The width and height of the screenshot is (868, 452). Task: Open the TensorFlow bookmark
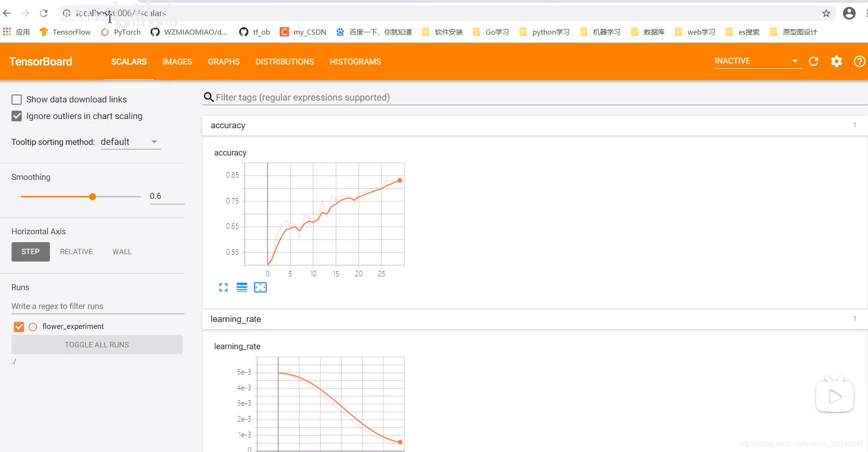(x=65, y=32)
